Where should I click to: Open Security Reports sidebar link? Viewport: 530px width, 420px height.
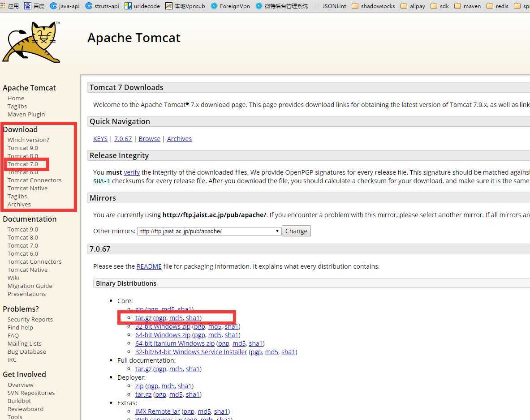tap(30, 320)
